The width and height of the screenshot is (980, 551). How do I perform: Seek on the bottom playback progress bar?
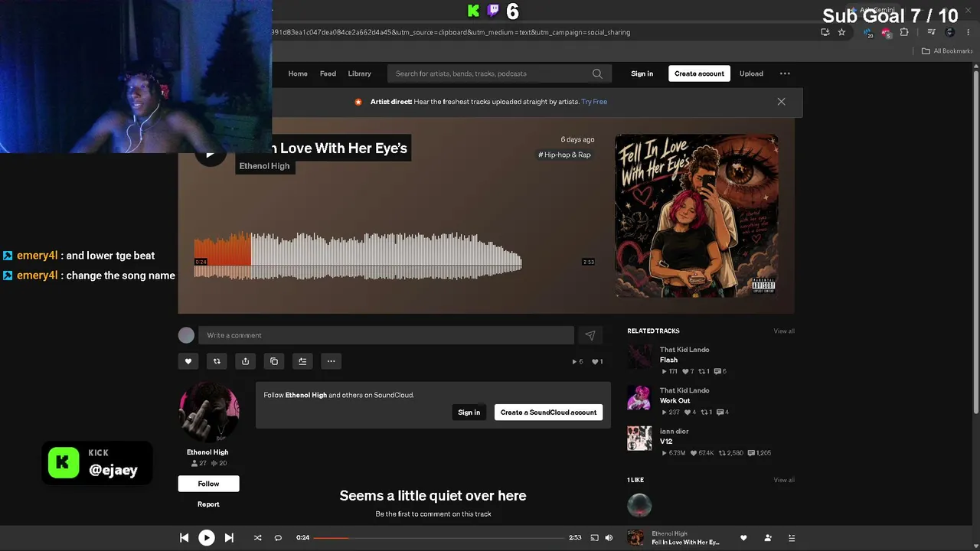(x=439, y=538)
